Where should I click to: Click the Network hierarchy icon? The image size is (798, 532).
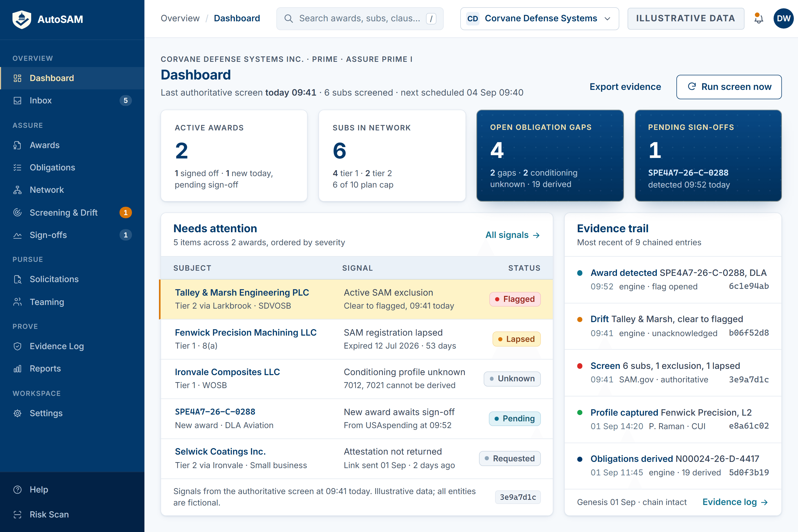(x=17, y=190)
